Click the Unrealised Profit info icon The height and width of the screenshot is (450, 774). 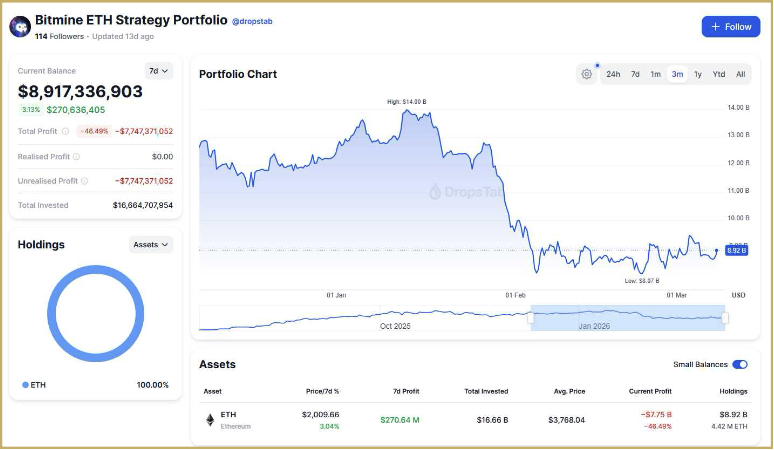[x=84, y=181]
